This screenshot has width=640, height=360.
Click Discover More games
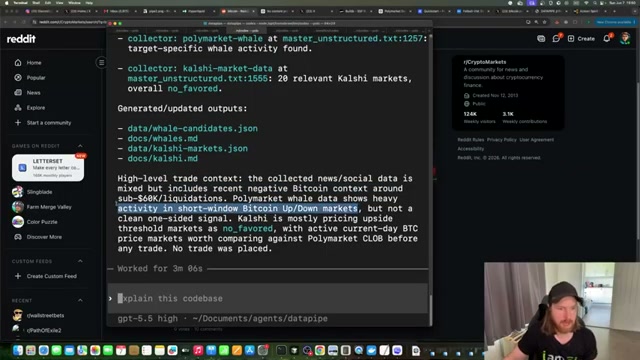tap(44, 237)
